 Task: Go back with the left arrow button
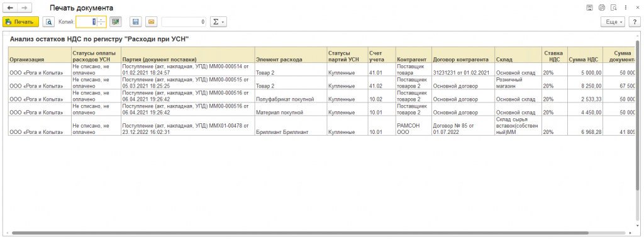[x=10, y=8]
